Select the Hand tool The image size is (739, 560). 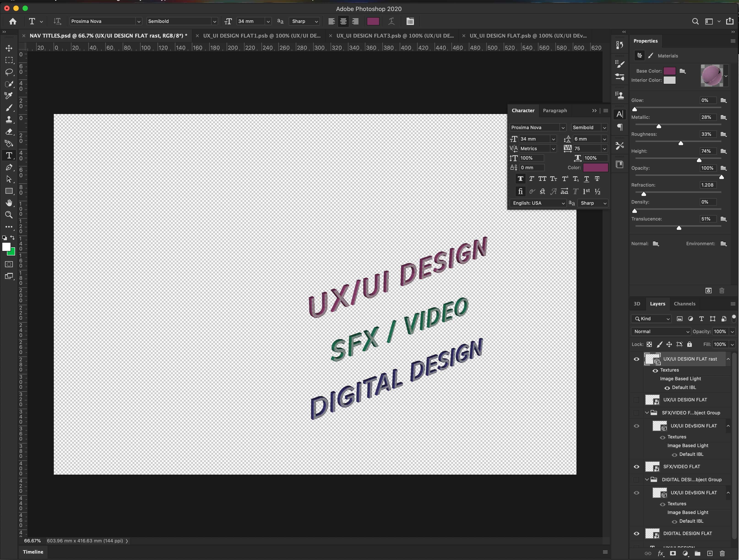[x=9, y=203]
